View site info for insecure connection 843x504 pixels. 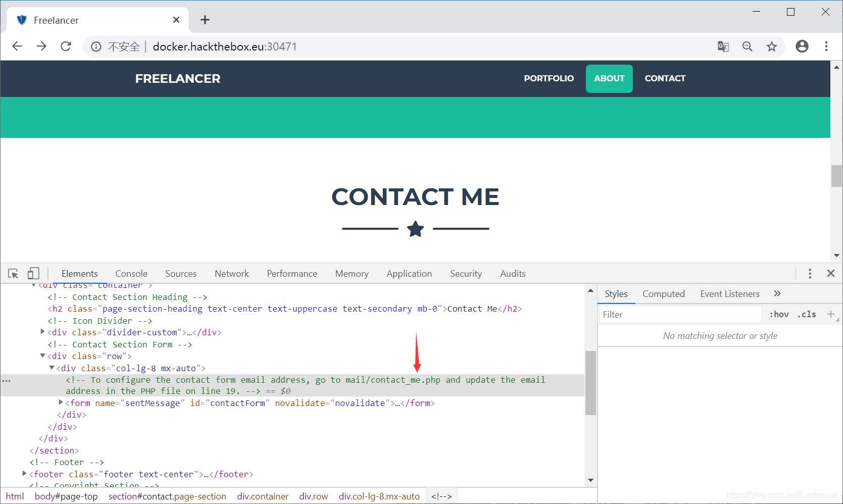(x=96, y=46)
